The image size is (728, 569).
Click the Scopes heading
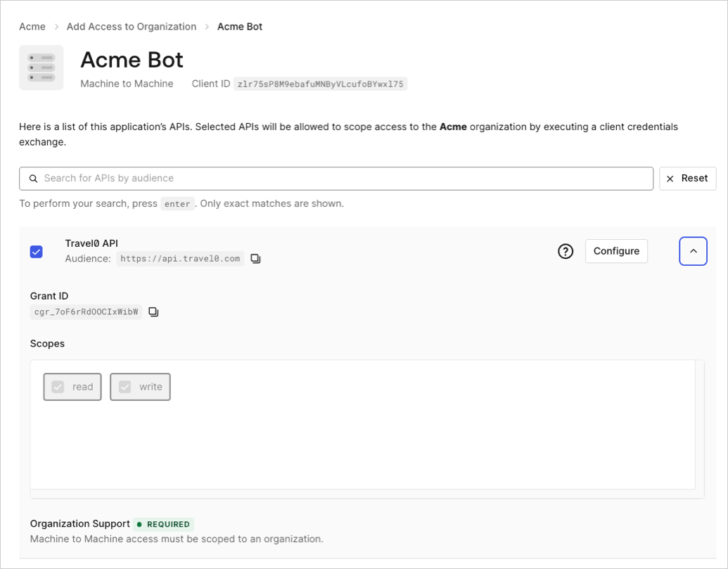tap(47, 343)
